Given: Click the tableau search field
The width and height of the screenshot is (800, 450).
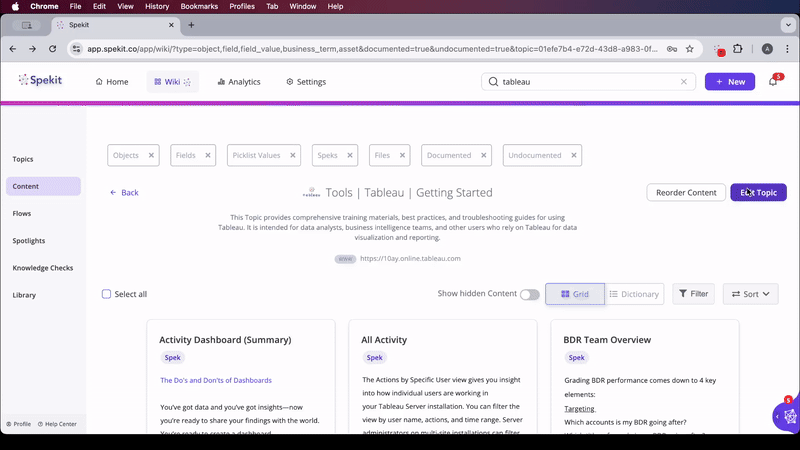Looking at the screenshot, I should click(x=588, y=82).
